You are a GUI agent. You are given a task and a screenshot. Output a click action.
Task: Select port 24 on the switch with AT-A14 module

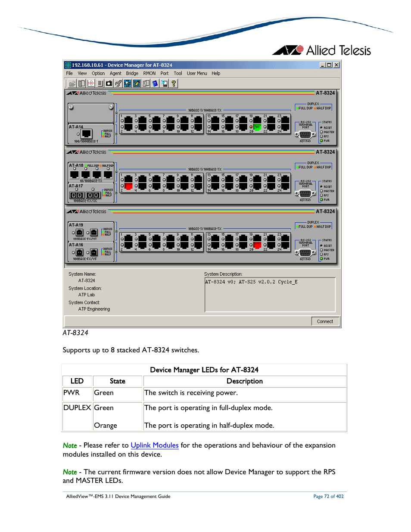coord(285,127)
